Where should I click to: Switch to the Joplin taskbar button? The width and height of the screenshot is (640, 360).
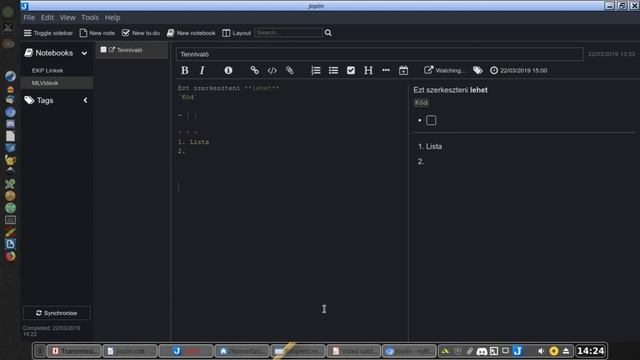point(186,351)
